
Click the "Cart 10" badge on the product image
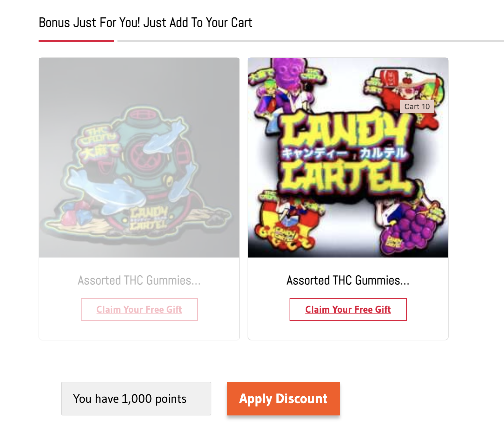coord(417,106)
